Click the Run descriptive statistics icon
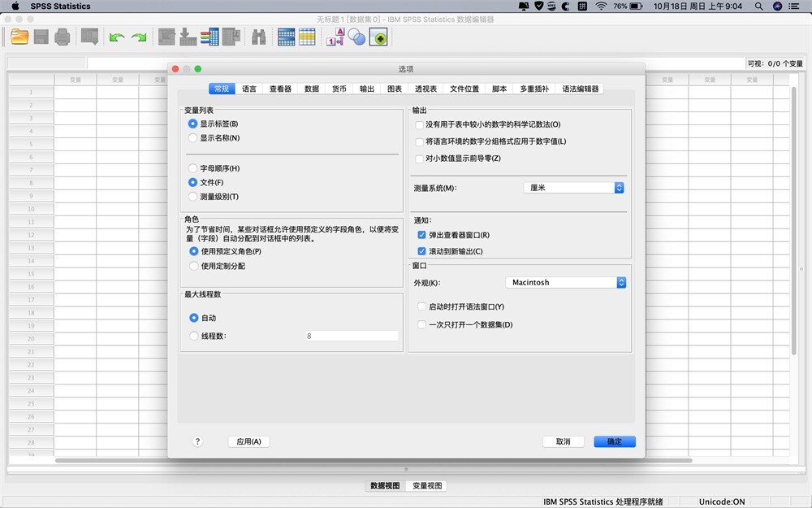 tap(231, 37)
